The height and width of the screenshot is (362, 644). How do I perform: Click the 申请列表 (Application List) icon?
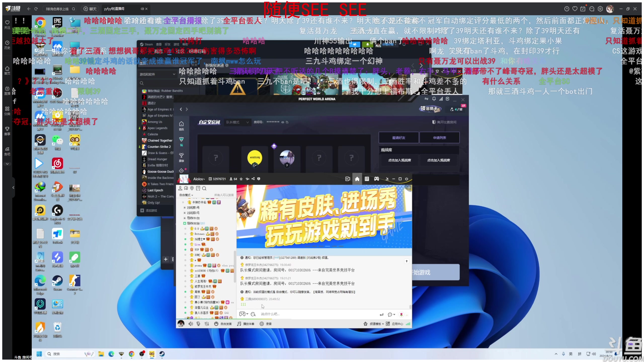coord(437,138)
